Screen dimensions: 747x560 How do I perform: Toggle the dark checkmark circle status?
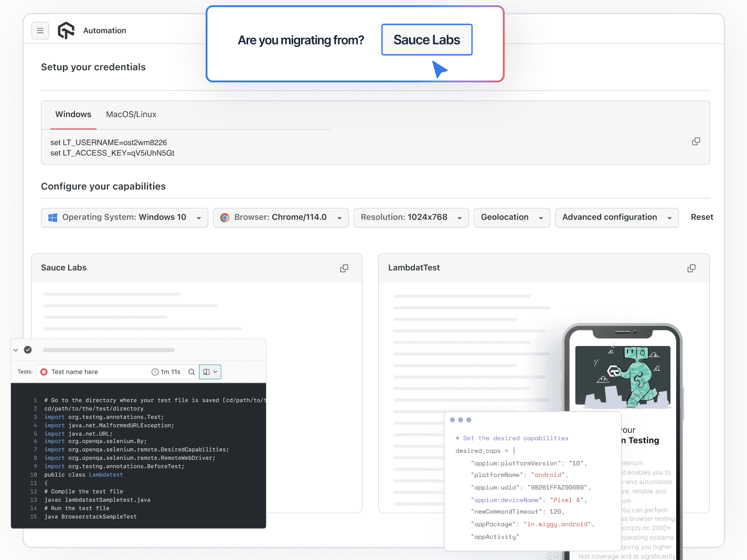28,350
